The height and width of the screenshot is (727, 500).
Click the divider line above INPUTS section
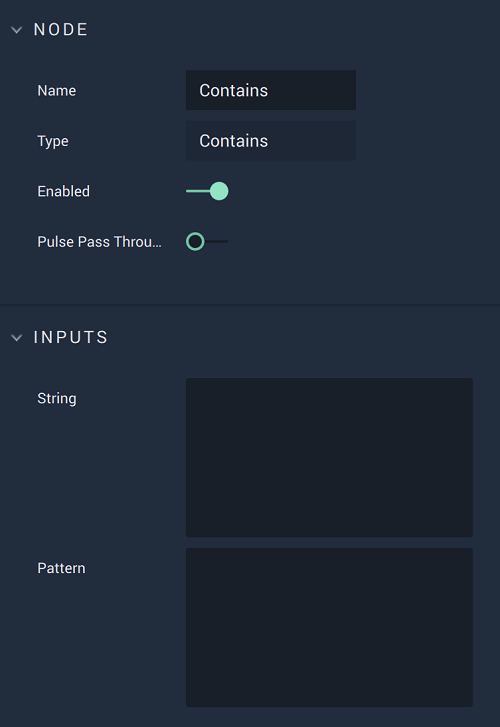[x=250, y=305]
